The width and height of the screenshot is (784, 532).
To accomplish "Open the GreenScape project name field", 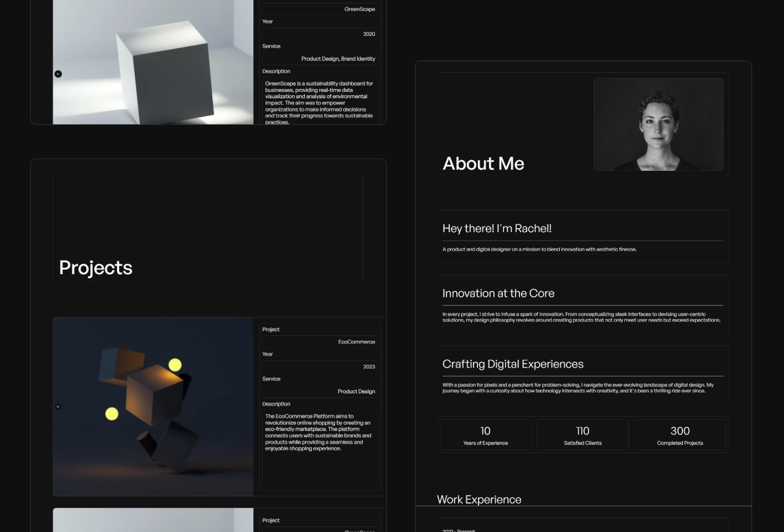I will [319, 9].
